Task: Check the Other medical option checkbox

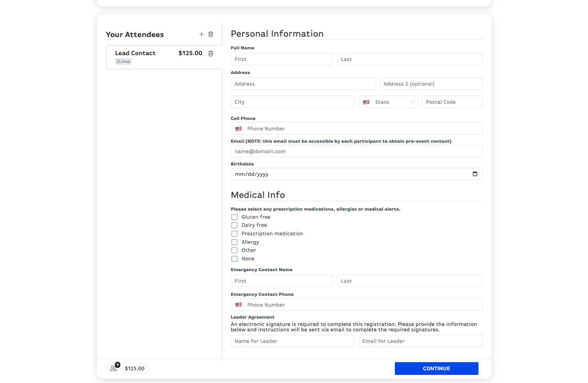Action: [x=234, y=250]
